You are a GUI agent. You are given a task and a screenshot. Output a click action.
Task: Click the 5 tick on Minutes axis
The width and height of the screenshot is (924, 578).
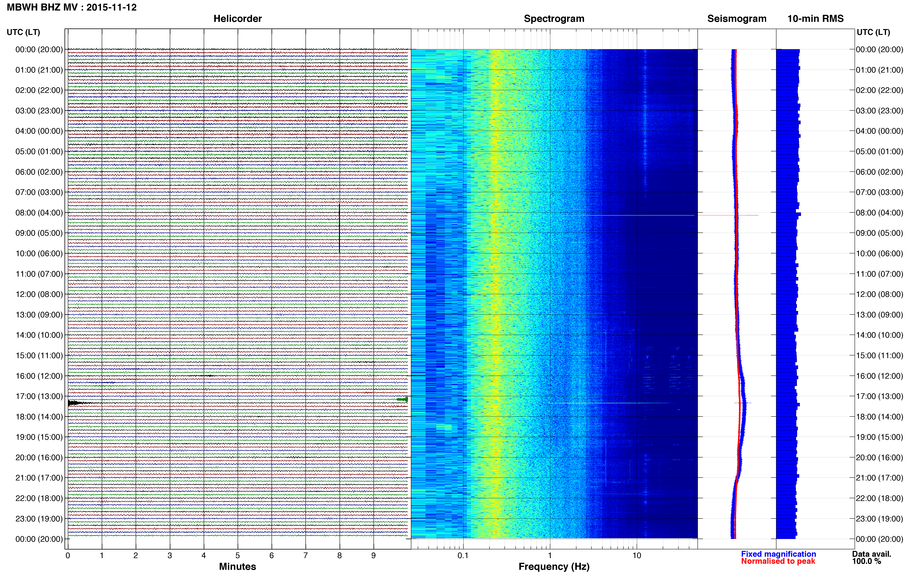(238, 555)
